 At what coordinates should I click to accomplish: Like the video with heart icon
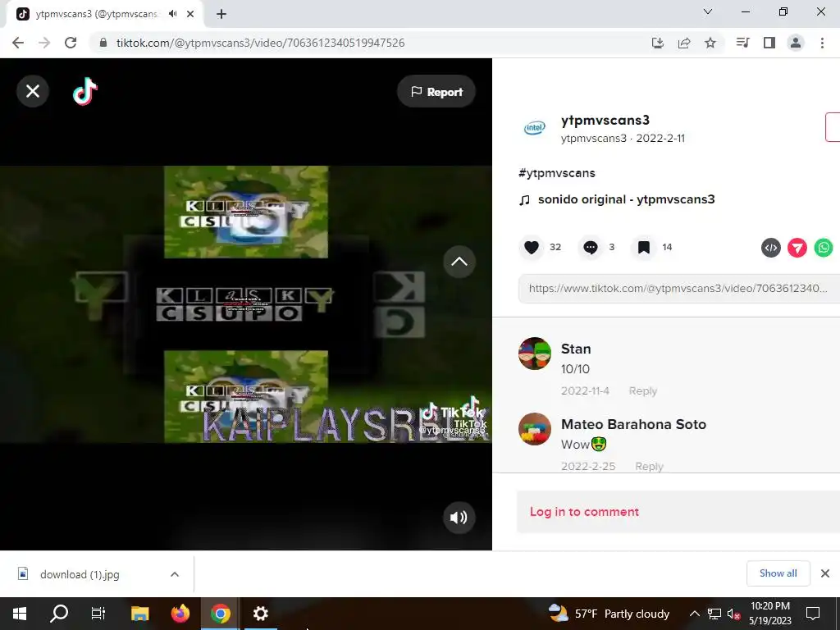532,247
